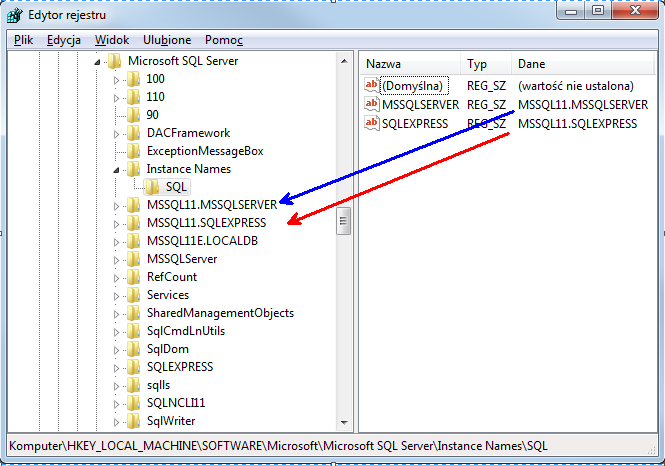The height and width of the screenshot is (466, 665).
Task: Select the MSSQLSERVER value name
Action: [x=420, y=105]
